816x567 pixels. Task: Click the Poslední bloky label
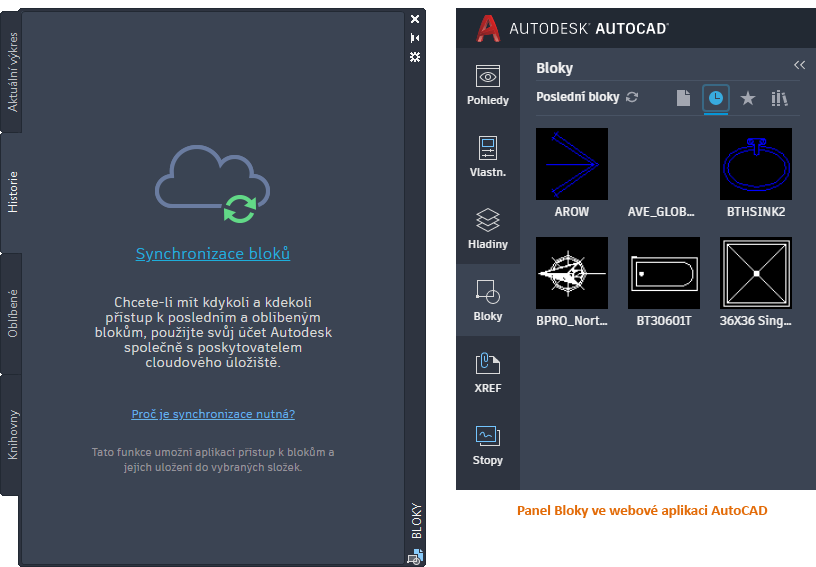point(578,97)
